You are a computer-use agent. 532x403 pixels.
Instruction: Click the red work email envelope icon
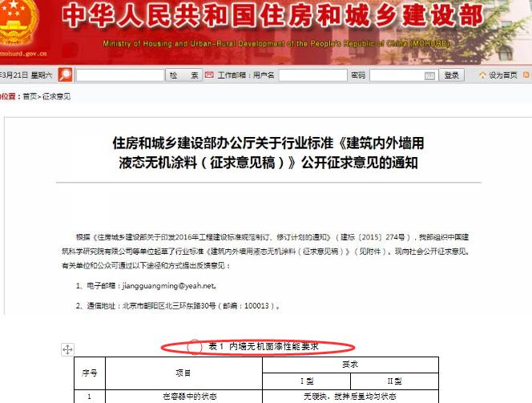(210, 75)
